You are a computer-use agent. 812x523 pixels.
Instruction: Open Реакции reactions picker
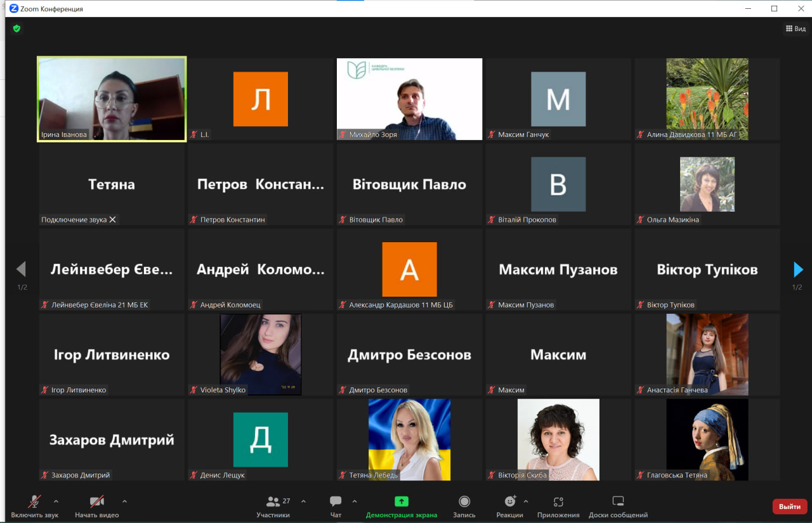click(x=509, y=506)
